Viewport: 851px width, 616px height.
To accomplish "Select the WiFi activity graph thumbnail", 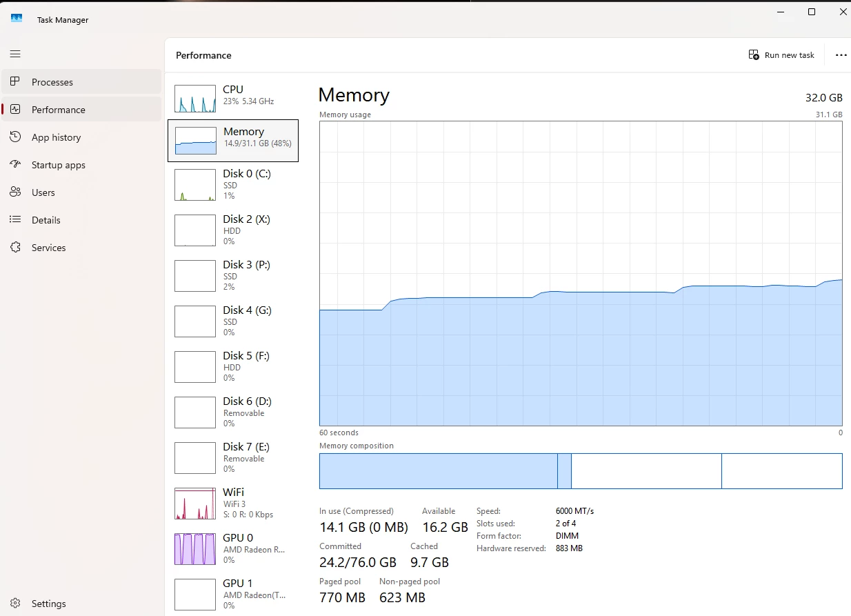I will point(195,504).
